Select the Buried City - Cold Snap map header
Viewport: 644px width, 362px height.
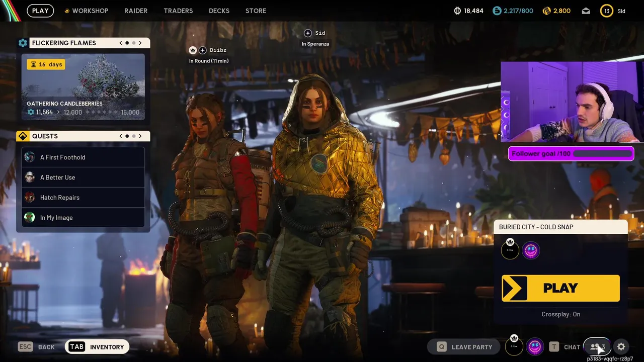tap(560, 227)
